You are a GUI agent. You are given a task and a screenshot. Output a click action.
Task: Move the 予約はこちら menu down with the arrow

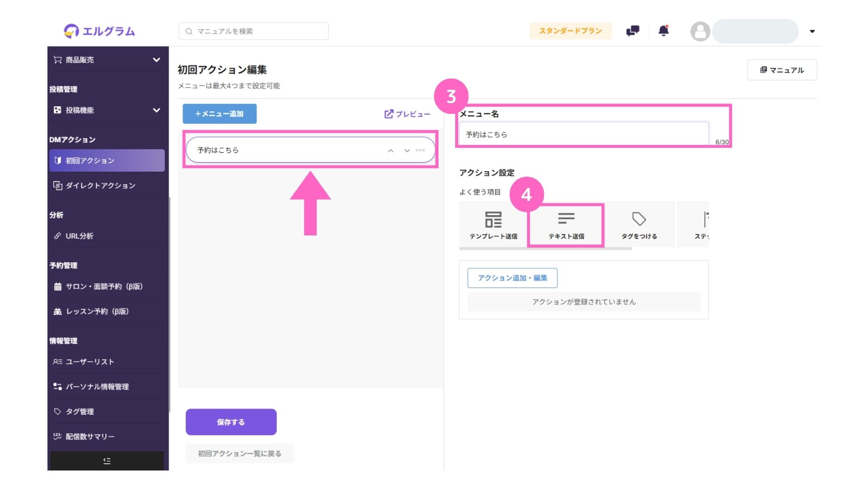pyautogui.click(x=407, y=150)
